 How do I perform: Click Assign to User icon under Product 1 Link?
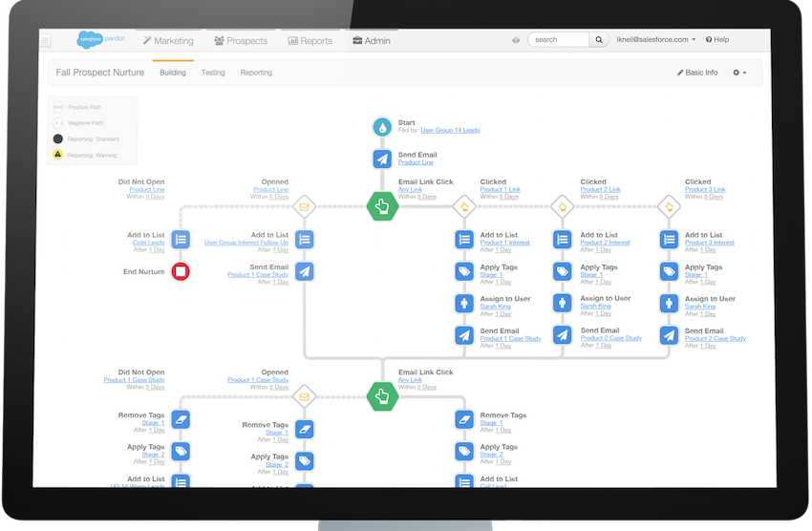pyautogui.click(x=464, y=304)
